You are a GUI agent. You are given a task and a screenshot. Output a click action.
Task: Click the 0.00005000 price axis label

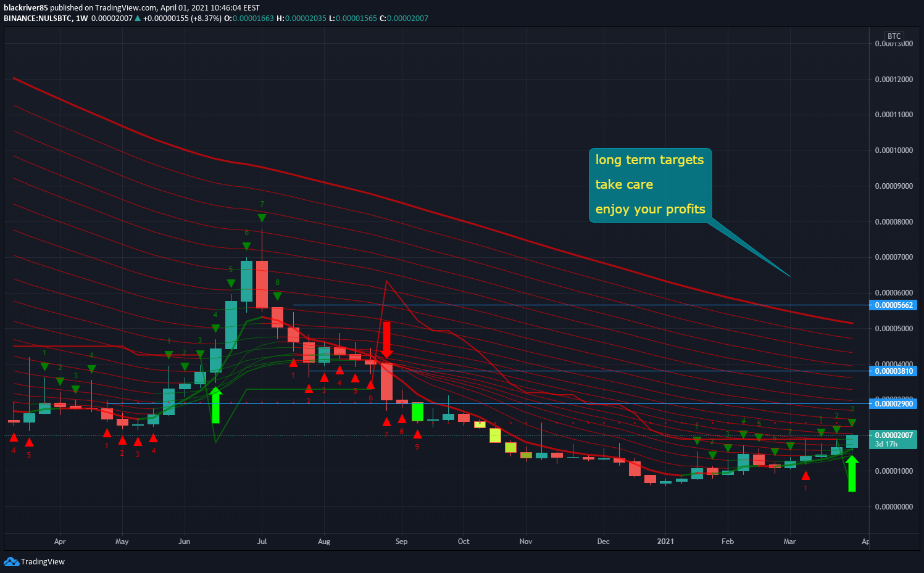tap(894, 329)
